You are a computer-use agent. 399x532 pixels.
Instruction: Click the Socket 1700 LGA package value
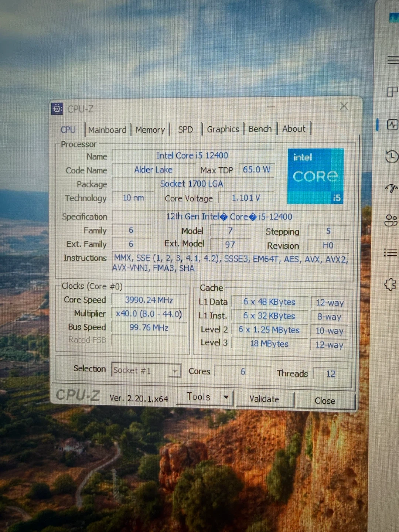click(192, 184)
